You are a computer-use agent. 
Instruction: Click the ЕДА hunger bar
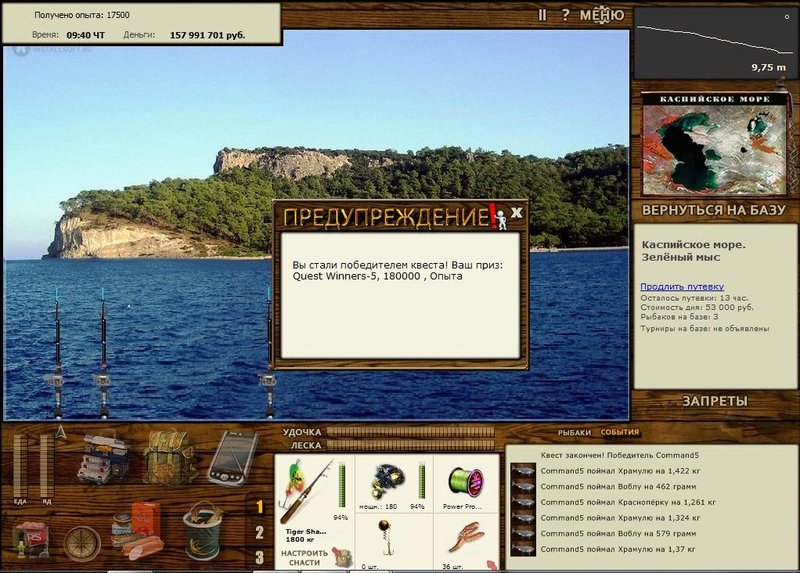(20, 466)
